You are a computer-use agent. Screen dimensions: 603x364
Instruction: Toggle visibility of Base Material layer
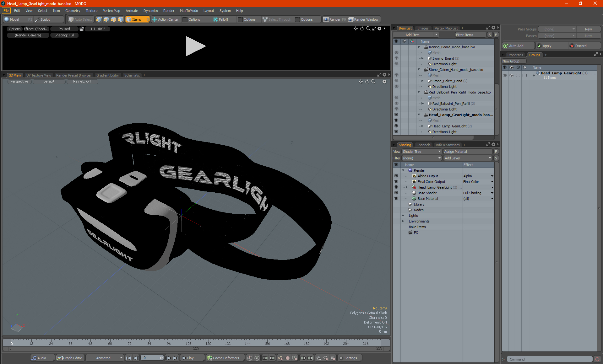[x=396, y=199]
